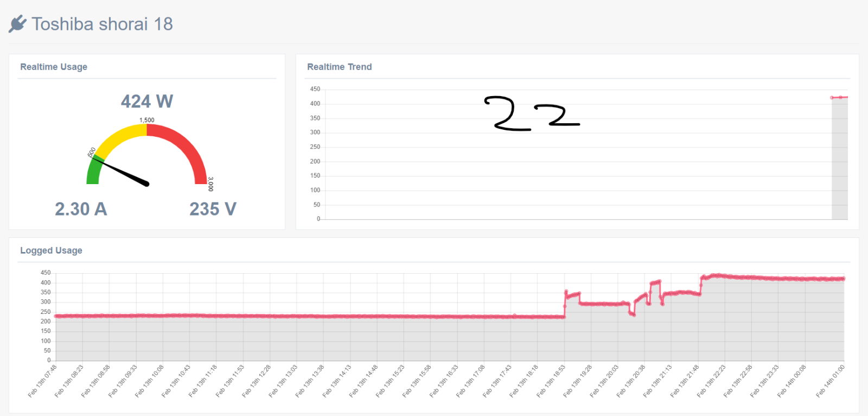Click the "Feb 13th 14:13" time label
Image resolution: width=868 pixels, height=416 pixels.
click(336, 381)
